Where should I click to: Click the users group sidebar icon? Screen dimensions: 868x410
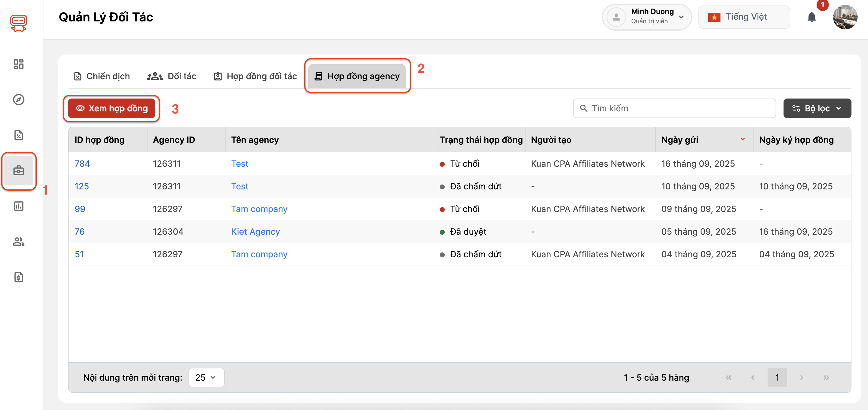[x=19, y=241]
